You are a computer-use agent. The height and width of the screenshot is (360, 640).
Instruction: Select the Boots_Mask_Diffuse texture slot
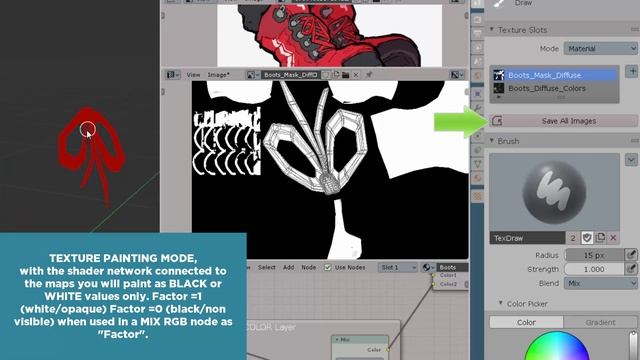554,75
